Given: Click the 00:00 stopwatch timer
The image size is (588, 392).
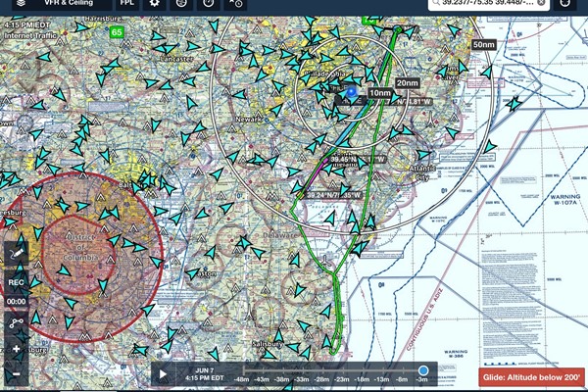Looking at the screenshot, I should tap(17, 303).
